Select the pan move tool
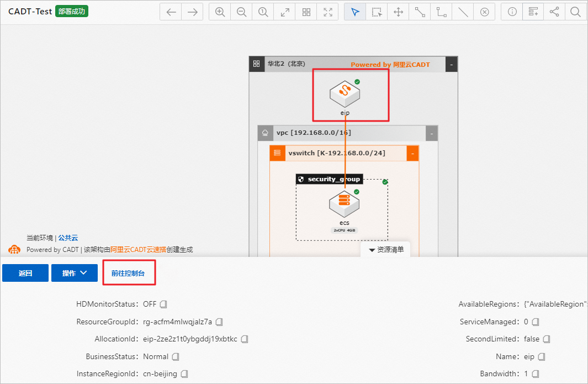The width and height of the screenshot is (588, 384). [x=398, y=12]
